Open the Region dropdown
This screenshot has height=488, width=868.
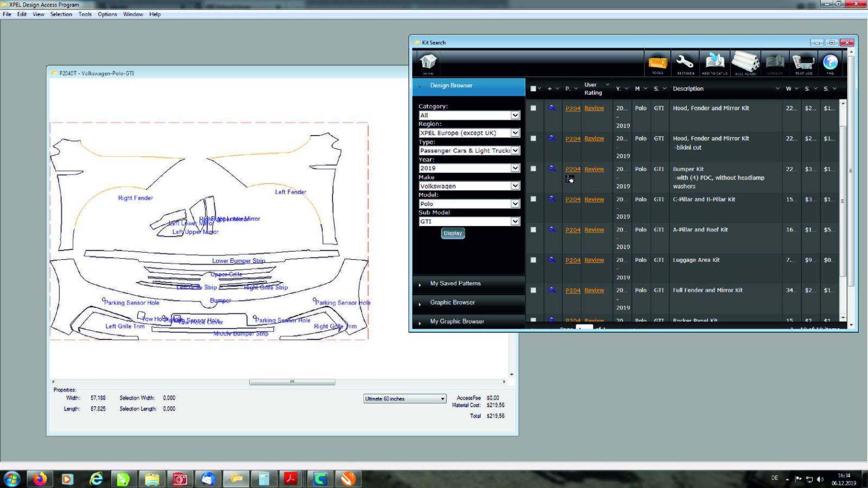[x=515, y=133]
